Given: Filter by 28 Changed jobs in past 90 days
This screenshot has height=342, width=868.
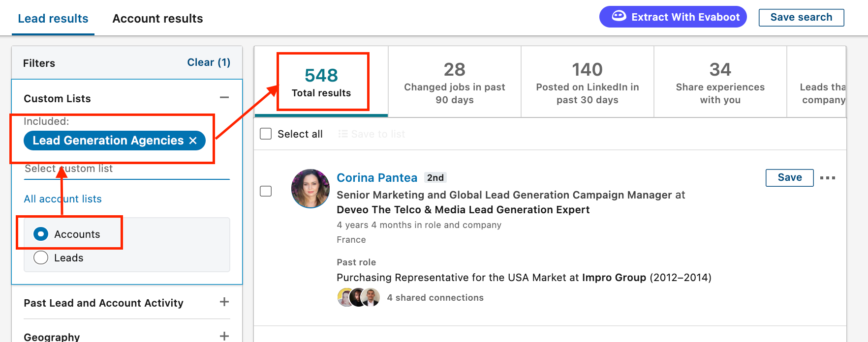Looking at the screenshot, I should coord(455,82).
